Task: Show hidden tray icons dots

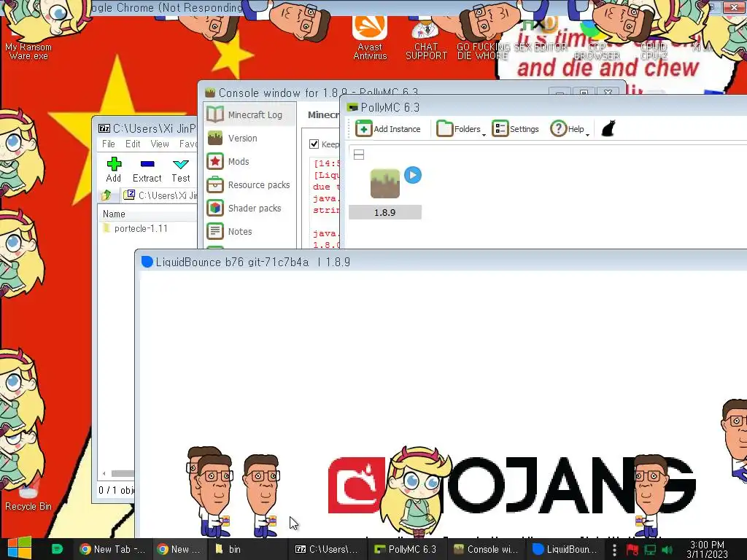Action: tap(614, 550)
